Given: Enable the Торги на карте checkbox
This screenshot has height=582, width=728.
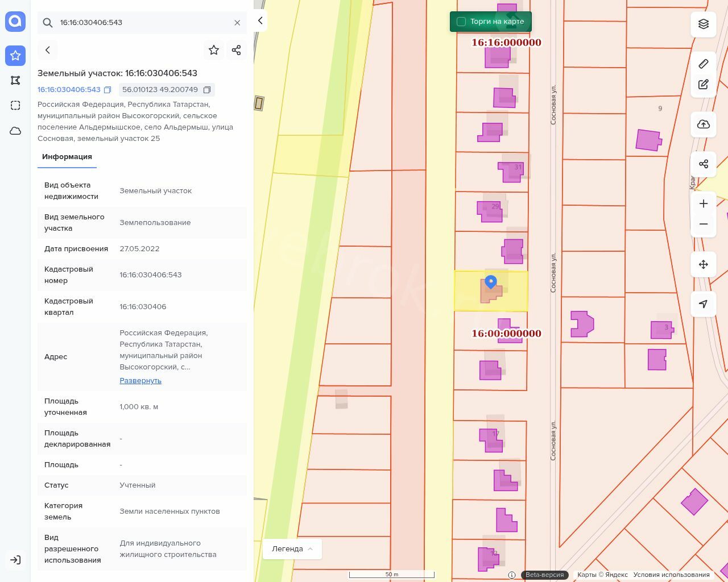Looking at the screenshot, I should (x=461, y=22).
